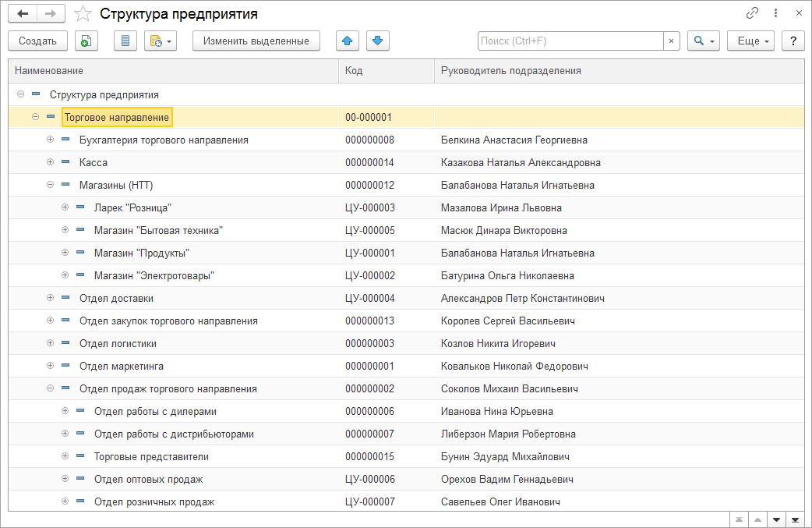Image resolution: width=812 pixels, height=528 pixels.
Task: Click the forward navigation arrow
Action: coord(51,14)
